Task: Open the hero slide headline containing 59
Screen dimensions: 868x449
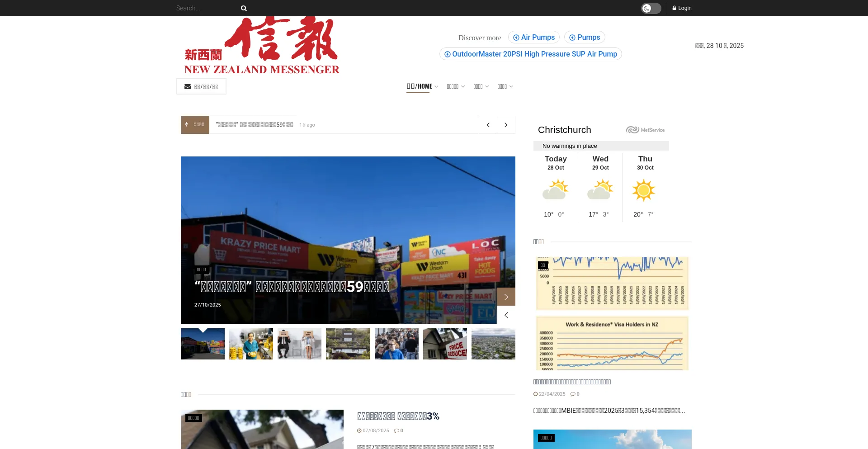Action: pyautogui.click(x=292, y=287)
